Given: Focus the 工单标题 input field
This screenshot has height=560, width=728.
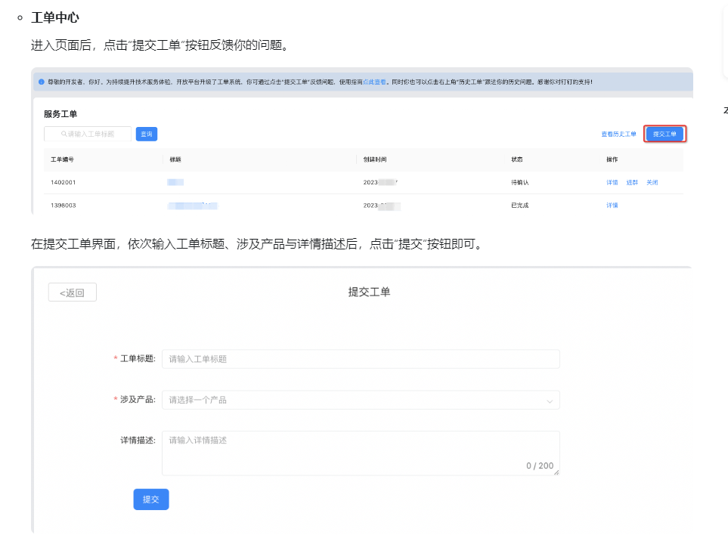Looking at the screenshot, I should coord(361,359).
